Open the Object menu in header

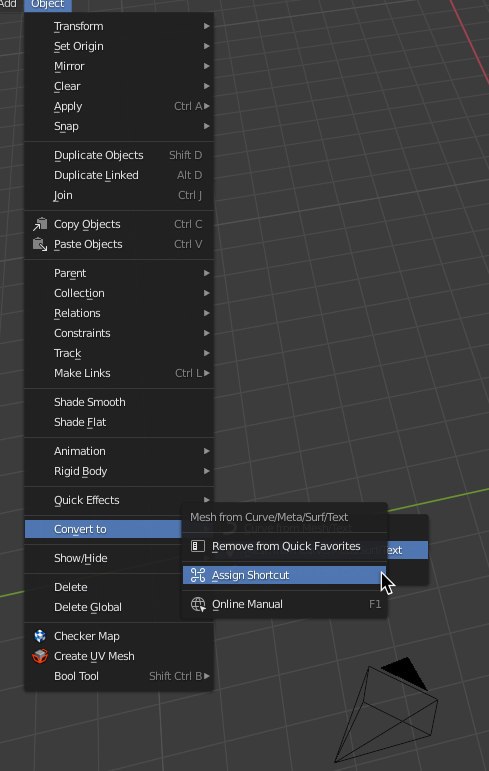48,5
